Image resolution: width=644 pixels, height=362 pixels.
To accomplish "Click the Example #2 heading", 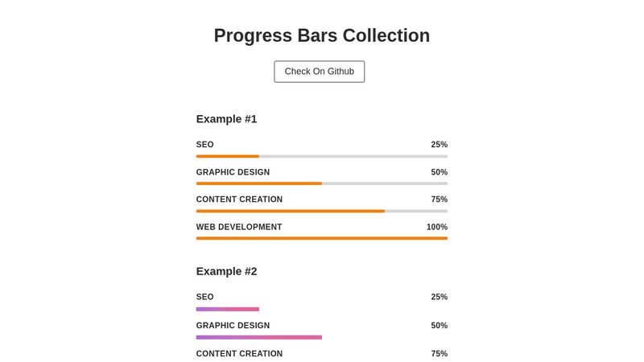I will (226, 271).
